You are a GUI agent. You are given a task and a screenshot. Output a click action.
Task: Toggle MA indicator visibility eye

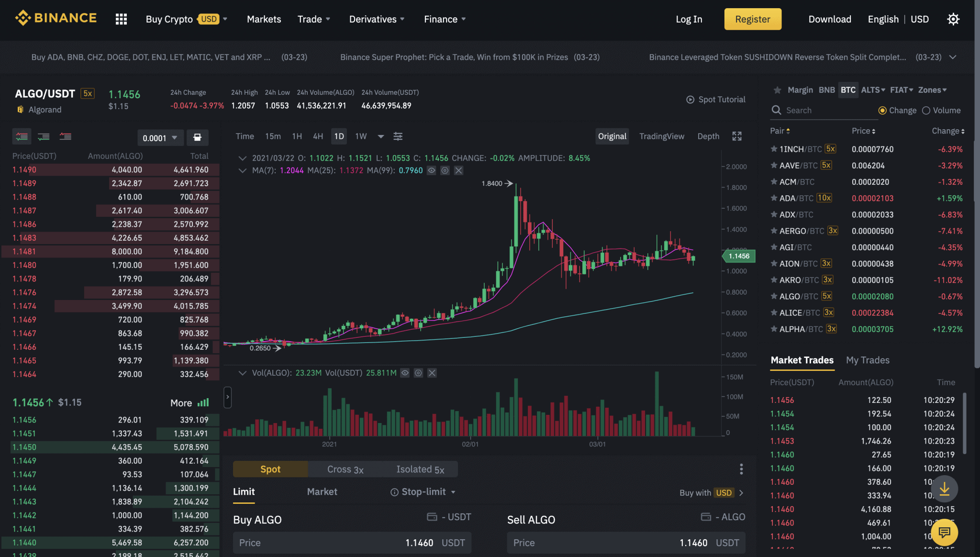(x=431, y=170)
